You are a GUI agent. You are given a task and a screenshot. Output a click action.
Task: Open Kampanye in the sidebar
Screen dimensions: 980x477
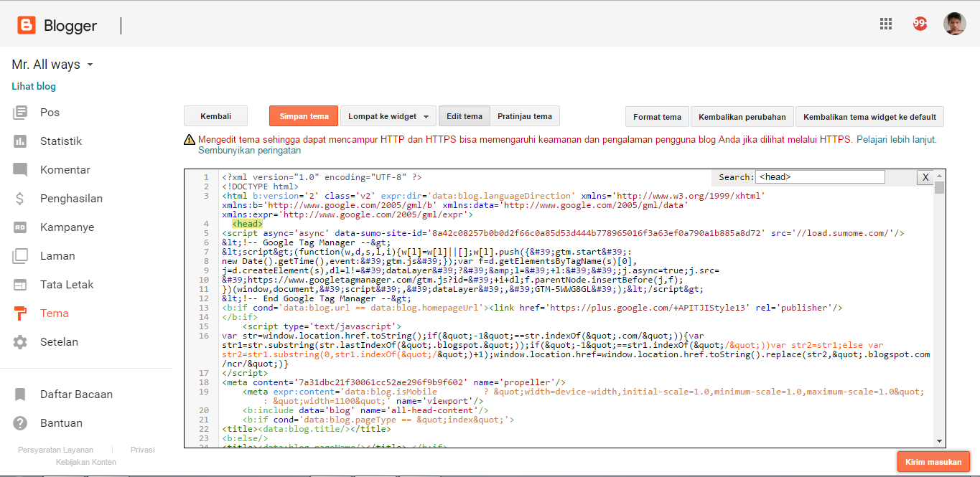[x=67, y=227]
